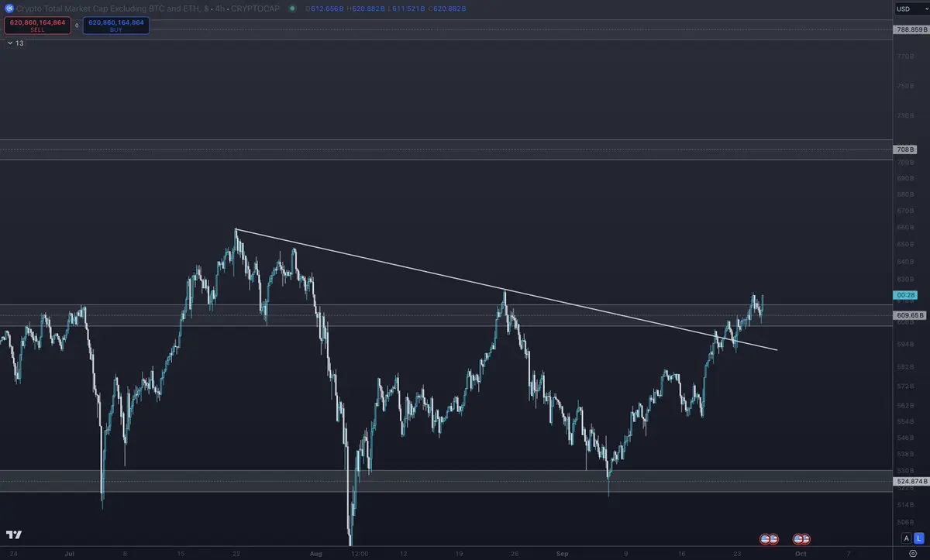Viewport: 930px width, 560px height.
Task: Click the open value O612.656B
Action: (x=325, y=8)
